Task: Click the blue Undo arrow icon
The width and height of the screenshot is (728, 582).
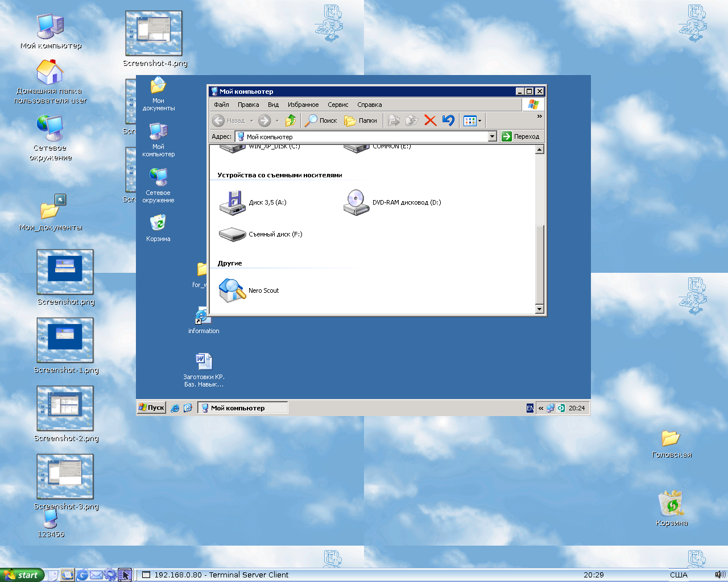Action: pos(448,120)
